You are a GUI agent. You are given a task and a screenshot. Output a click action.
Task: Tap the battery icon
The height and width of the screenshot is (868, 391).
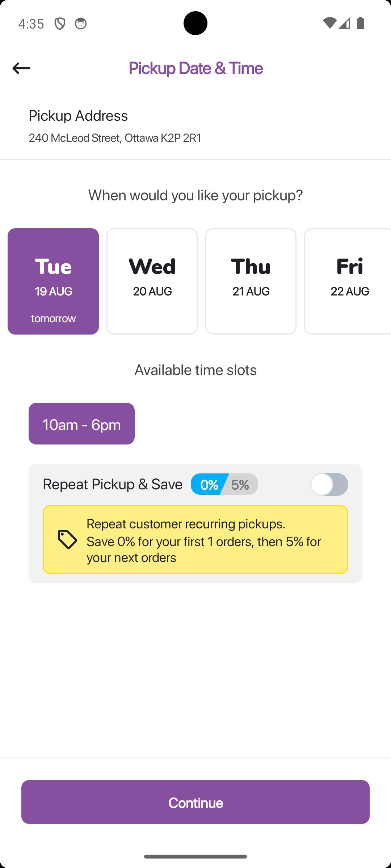pos(361,23)
